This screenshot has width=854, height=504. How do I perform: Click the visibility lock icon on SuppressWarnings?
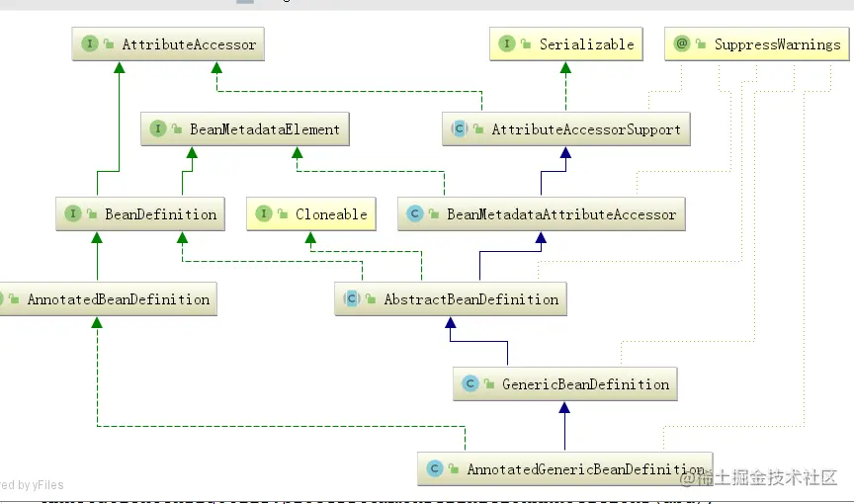coord(701,44)
